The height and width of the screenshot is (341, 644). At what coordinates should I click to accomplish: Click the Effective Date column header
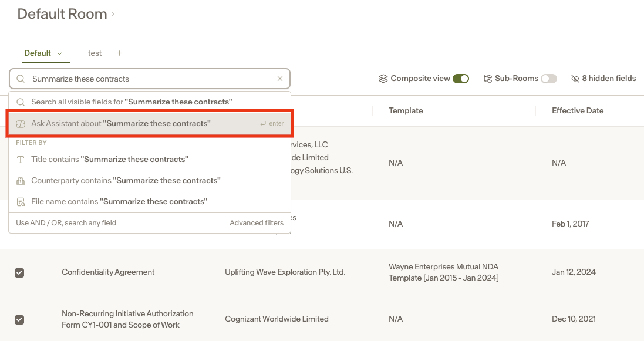click(x=578, y=110)
